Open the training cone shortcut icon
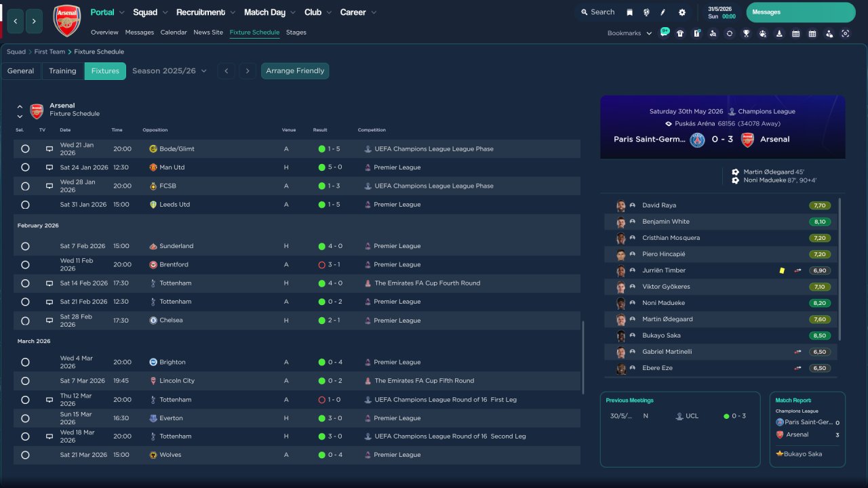This screenshot has height=488, width=868. pyautogui.click(x=779, y=33)
